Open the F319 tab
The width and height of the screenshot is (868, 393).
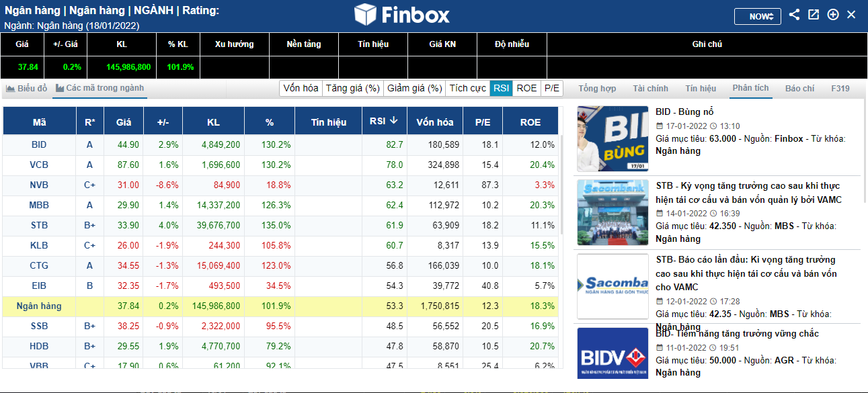coord(840,89)
